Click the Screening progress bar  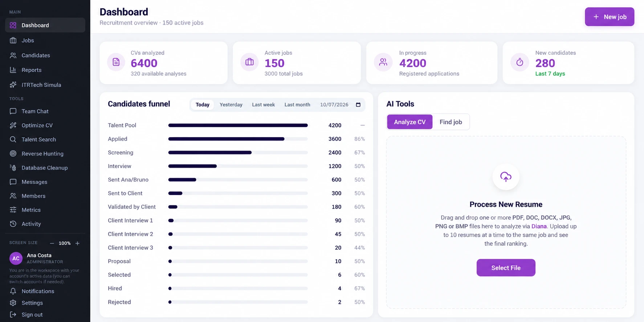click(238, 152)
